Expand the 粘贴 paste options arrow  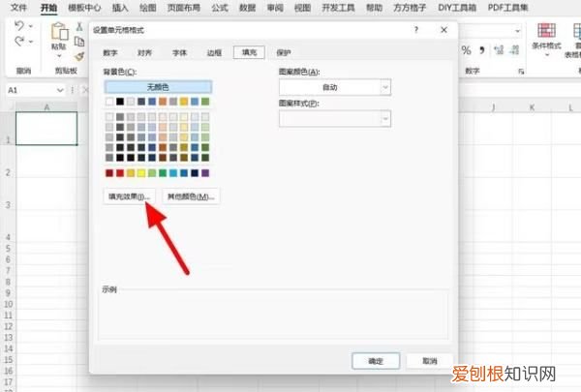[x=59, y=56]
